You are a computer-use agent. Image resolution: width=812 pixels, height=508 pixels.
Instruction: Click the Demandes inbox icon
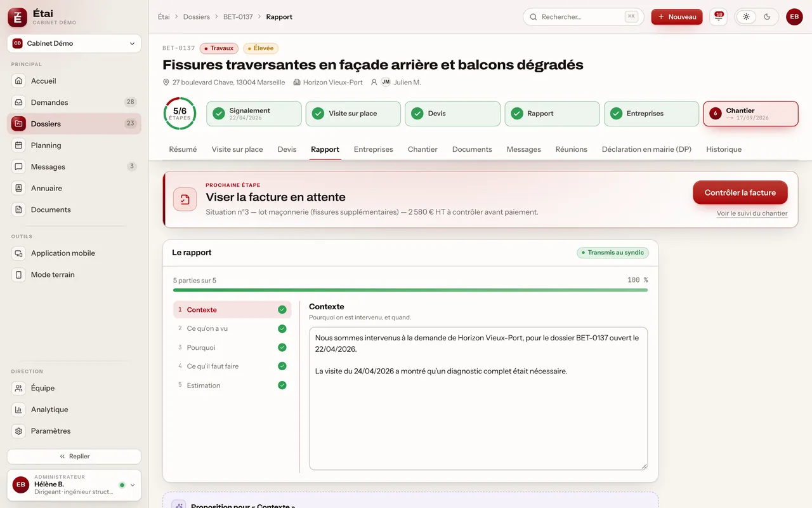(x=19, y=102)
